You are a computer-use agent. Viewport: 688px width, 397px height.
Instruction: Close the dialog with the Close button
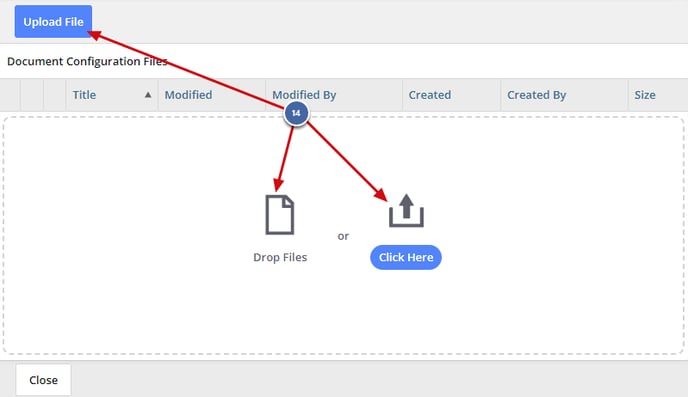pos(43,380)
